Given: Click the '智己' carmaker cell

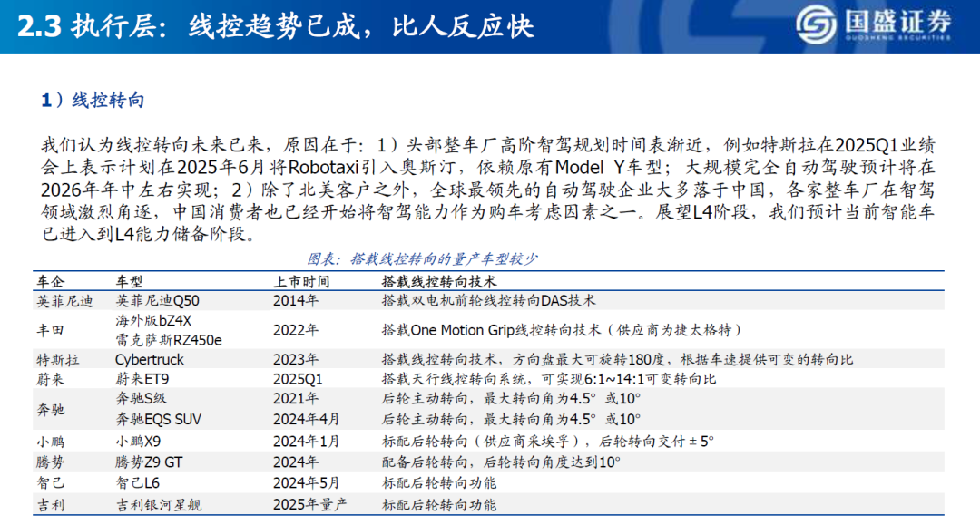Looking at the screenshot, I should click(x=51, y=483).
